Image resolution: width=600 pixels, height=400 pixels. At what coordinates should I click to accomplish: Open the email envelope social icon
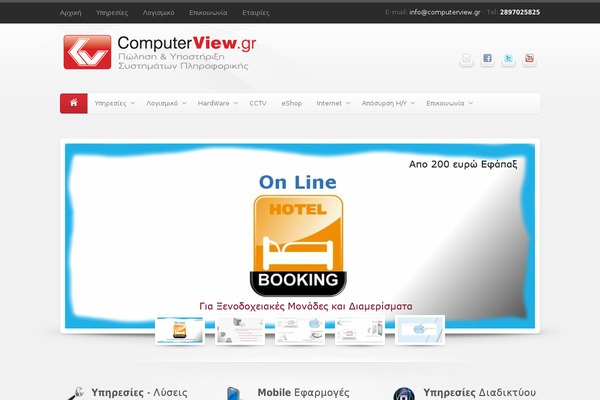pos(466,59)
